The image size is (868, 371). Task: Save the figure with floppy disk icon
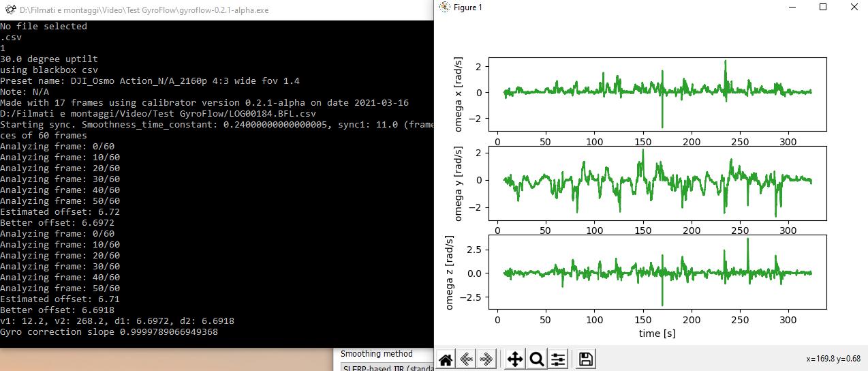tap(585, 359)
